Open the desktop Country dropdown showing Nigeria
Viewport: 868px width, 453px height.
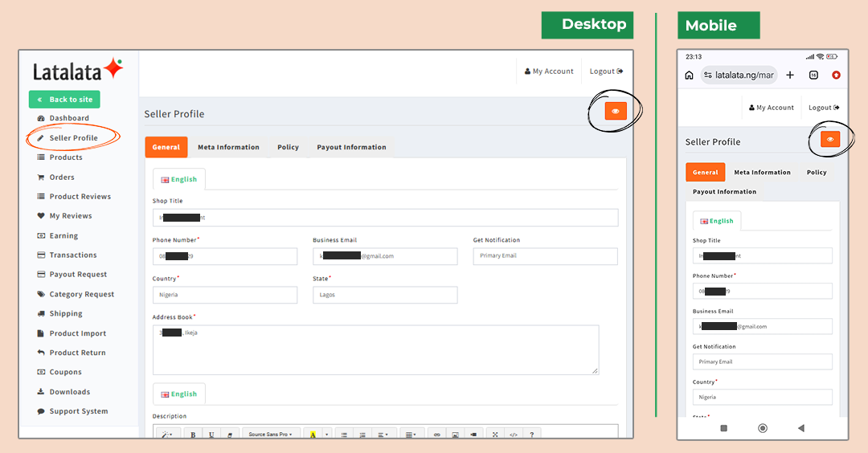click(225, 295)
